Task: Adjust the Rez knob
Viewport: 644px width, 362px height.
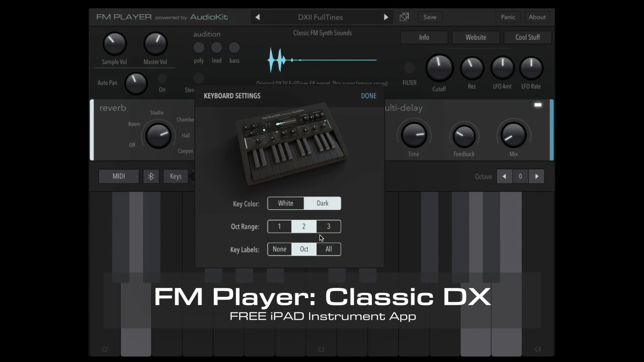Action: coord(472,68)
